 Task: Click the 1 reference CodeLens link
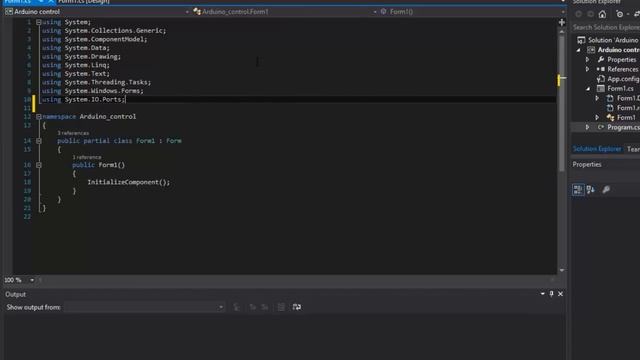click(87, 157)
